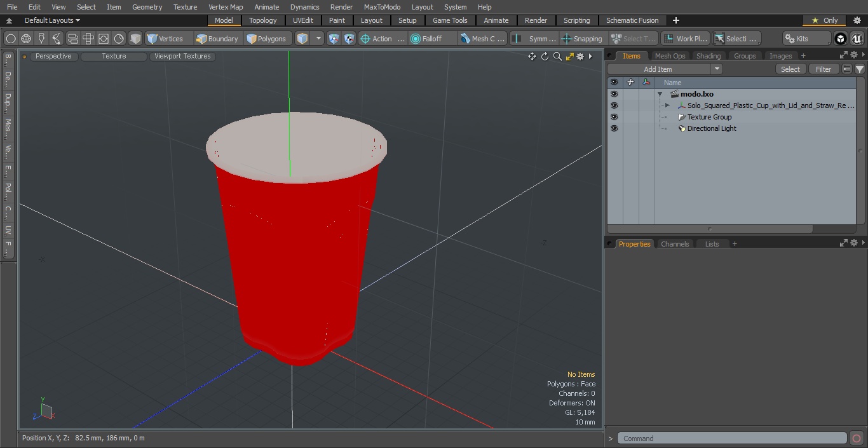Open the MaxToModo menu
Image resolution: width=868 pixels, height=448 pixels.
click(x=382, y=7)
